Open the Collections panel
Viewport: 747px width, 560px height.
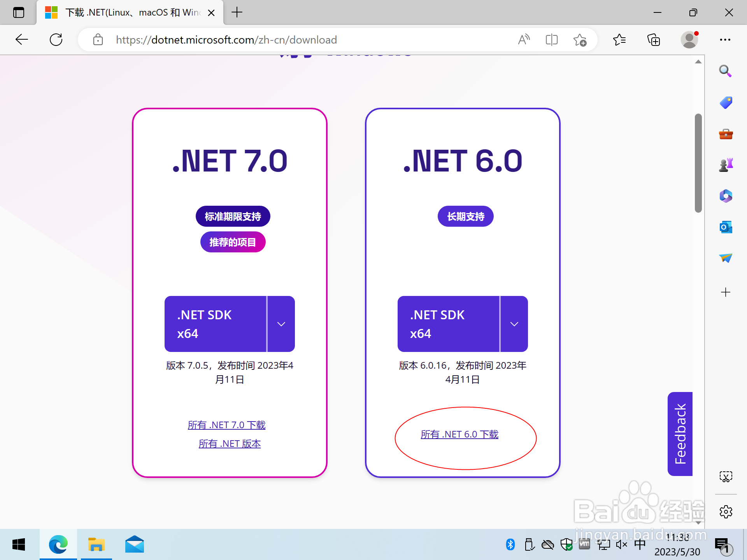tap(654, 40)
